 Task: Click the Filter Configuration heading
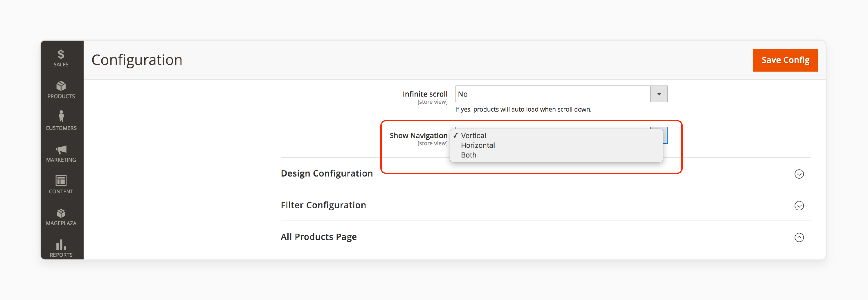[x=323, y=205]
